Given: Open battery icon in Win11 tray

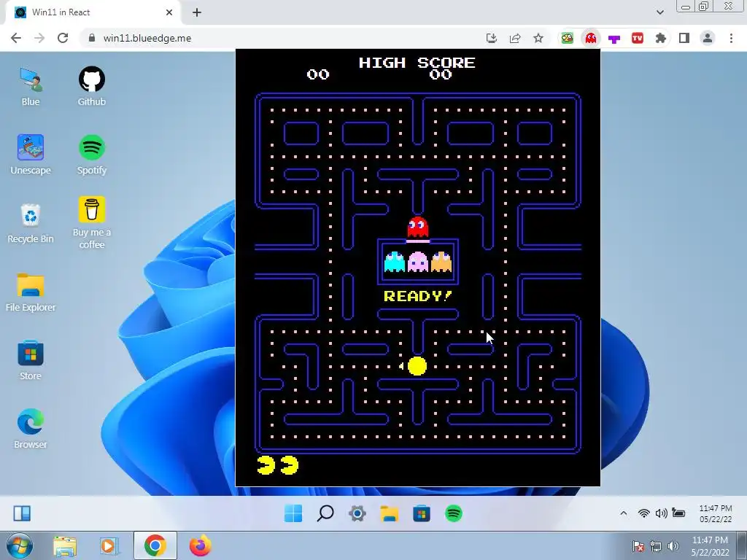Looking at the screenshot, I should [x=678, y=513].
